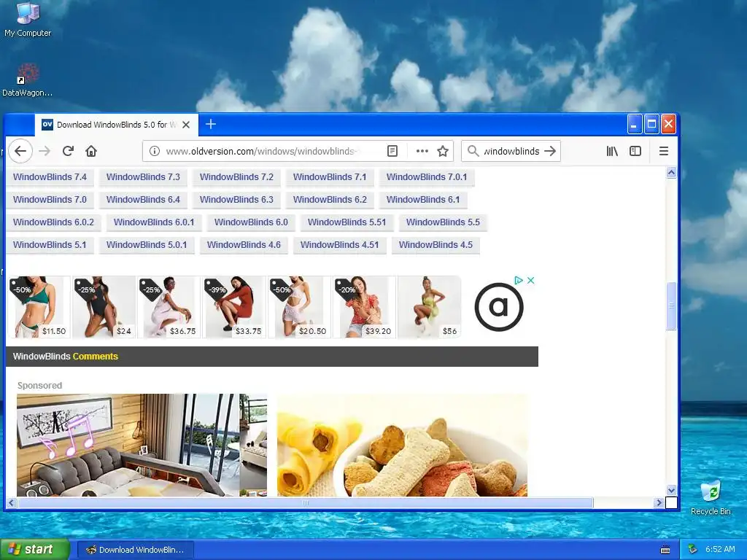
Task: Open WindowBlinds 5.0.1 link
Action: click(147, 245)
